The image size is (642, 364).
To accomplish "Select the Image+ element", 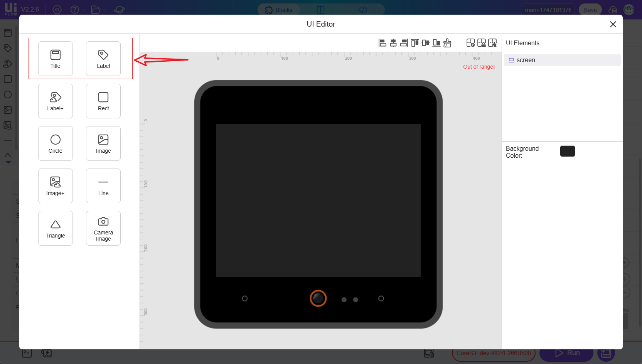I will click(x=56, y=186).
